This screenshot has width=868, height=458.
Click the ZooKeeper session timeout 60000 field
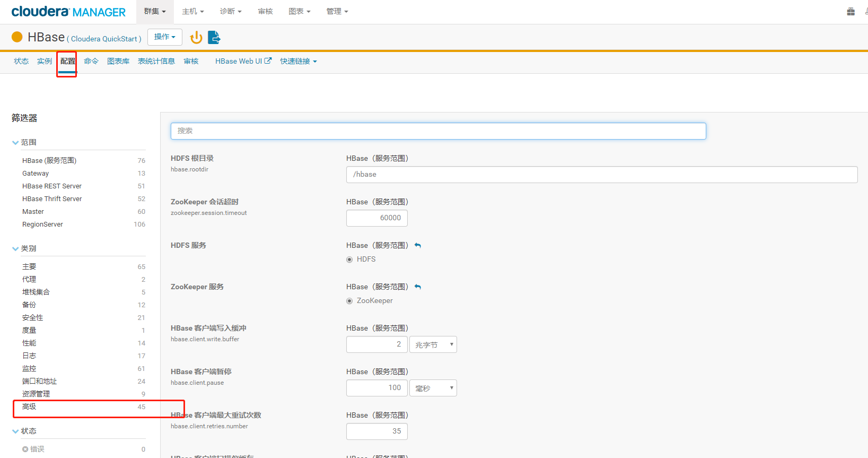(x=377, y=218)
